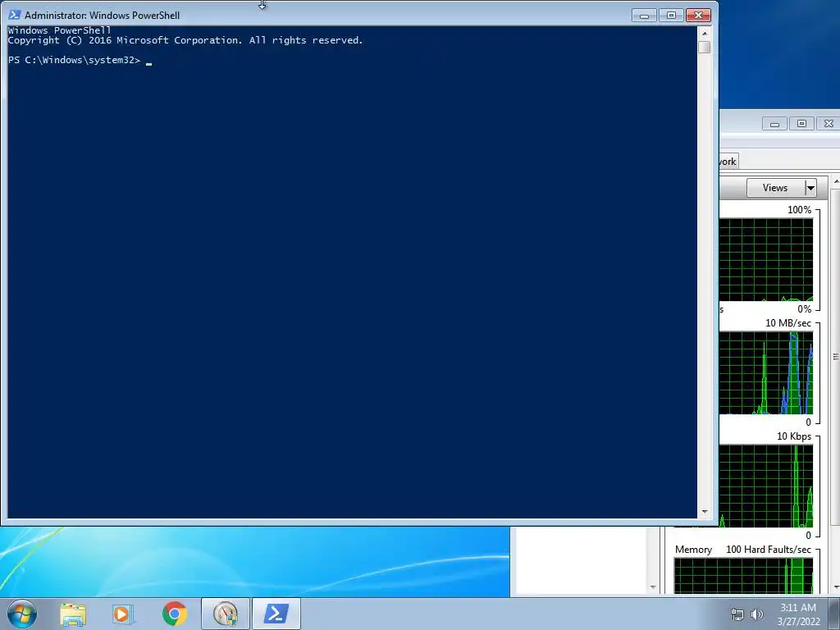Click the PowerShell taskbar button
Image resolution: width=840 pixels, height=630 pixels.
point(276,614)
